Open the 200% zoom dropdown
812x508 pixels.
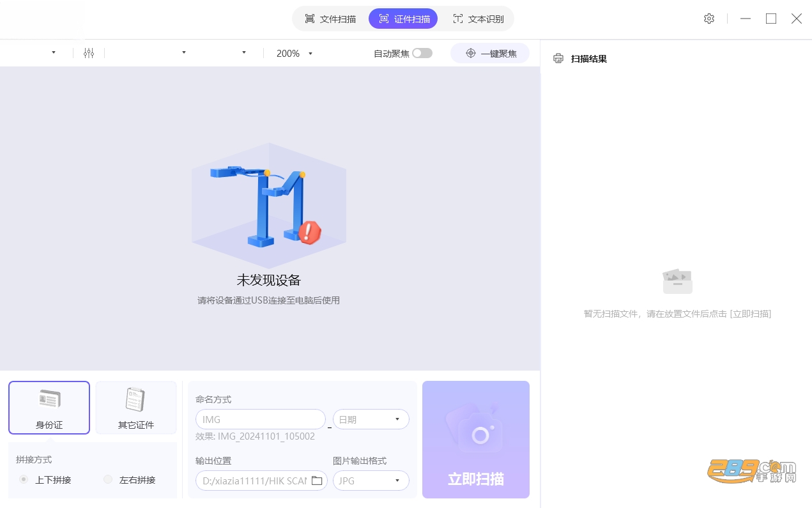click(295, 54)
